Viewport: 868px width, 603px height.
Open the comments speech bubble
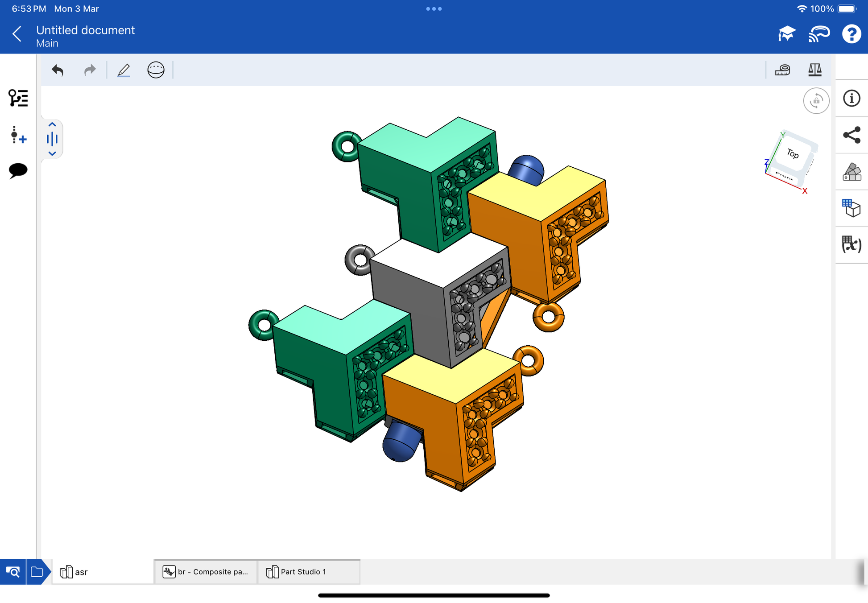[x=18, y=170]
